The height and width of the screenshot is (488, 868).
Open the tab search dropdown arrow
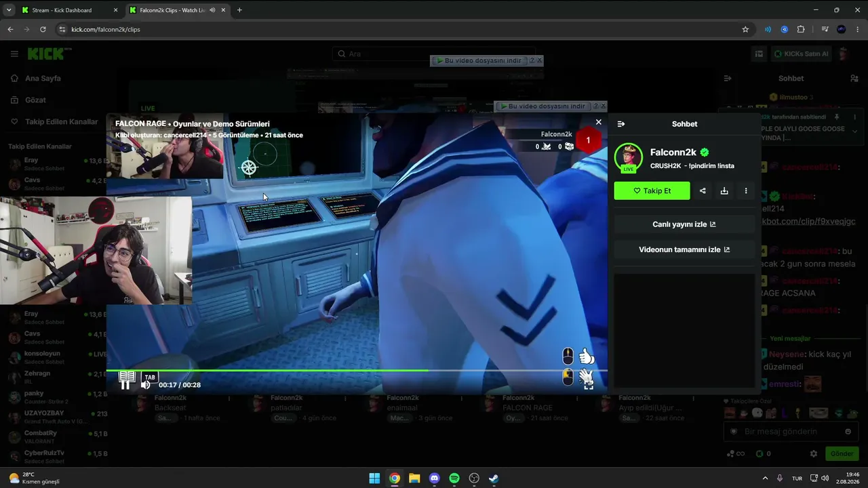(8, 10)
